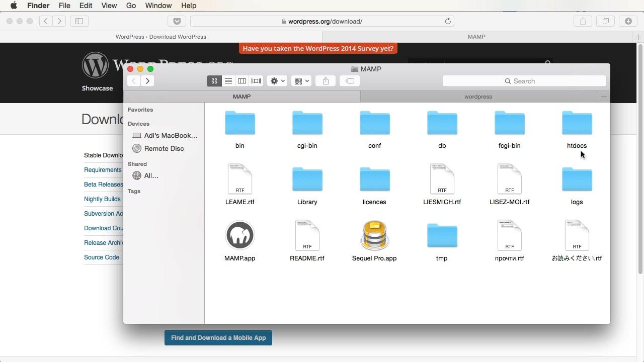
Task: Switch to the MAMP Safari tab
Action: click(476, 37)
